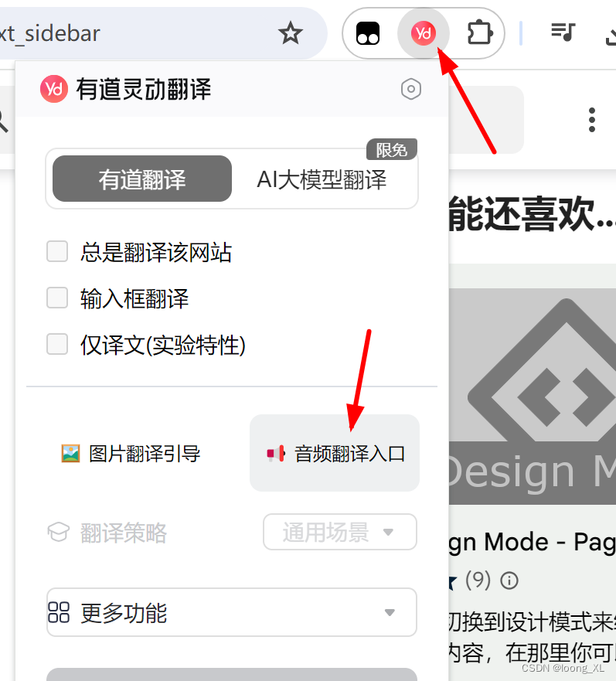
Task: Toggle the 输入框翻译 checkbox
Action: coord(57,298)
